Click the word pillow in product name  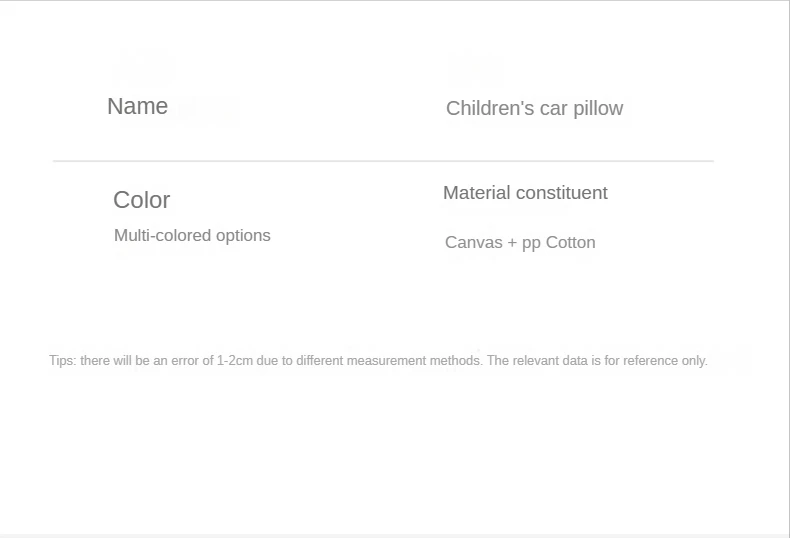pos(598,108)
